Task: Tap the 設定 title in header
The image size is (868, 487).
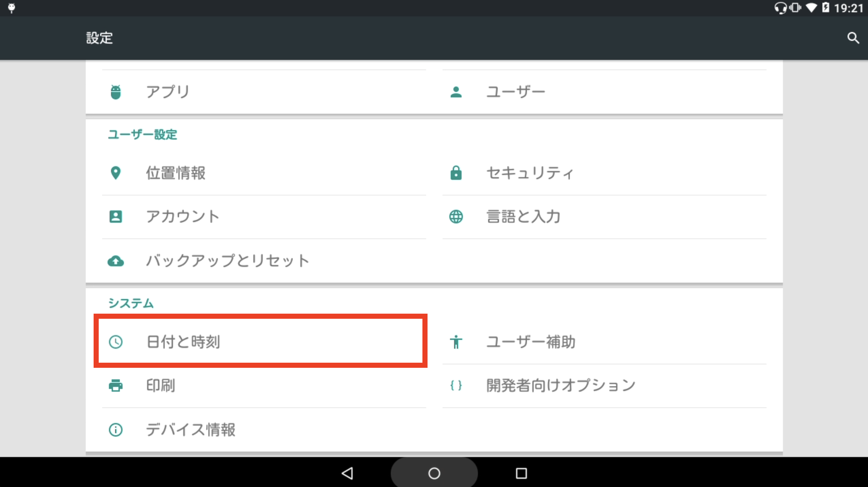Action: coord(99,38)
